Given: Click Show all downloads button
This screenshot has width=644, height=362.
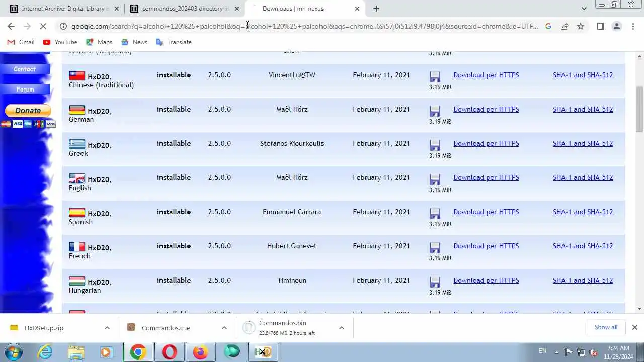Looking at the screenshot, I should click(x=606, y=327).
